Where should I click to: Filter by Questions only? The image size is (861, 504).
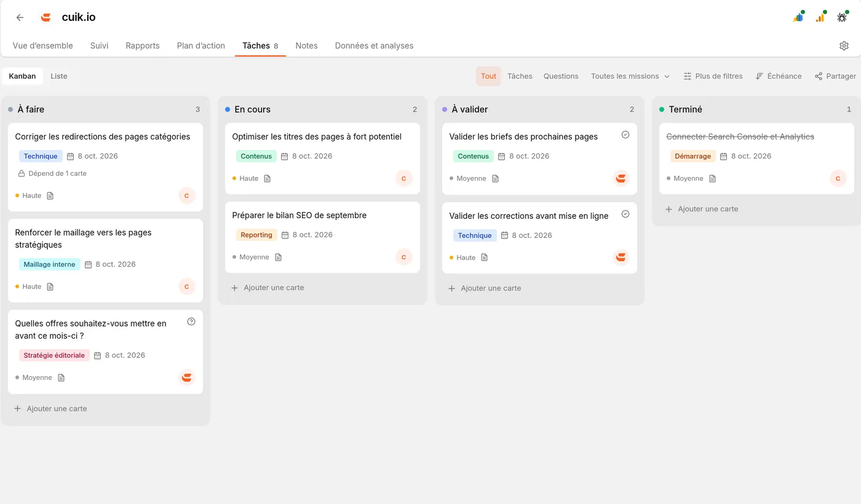[561, 76]
